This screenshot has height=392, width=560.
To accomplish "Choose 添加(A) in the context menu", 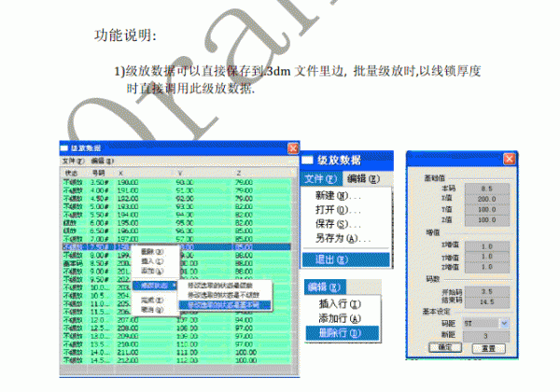I will pyautogui.click(x=152, y=271).
